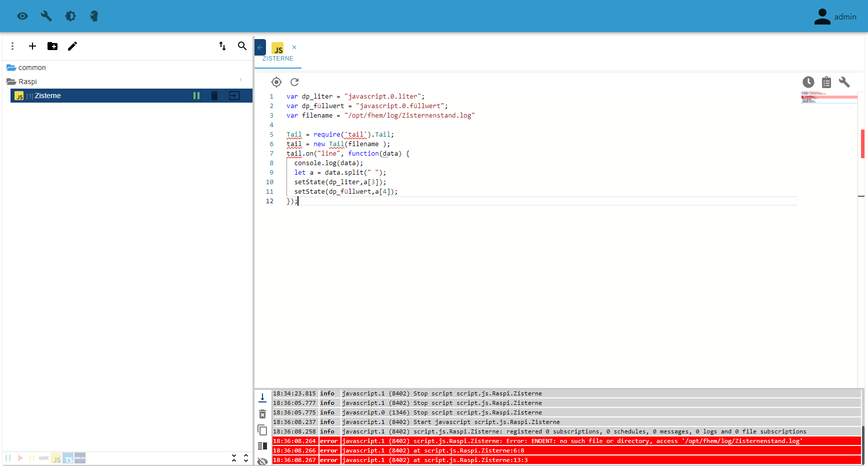Filter running scripts with faded red play icon
Screen dimensions: 868x466
20,458
